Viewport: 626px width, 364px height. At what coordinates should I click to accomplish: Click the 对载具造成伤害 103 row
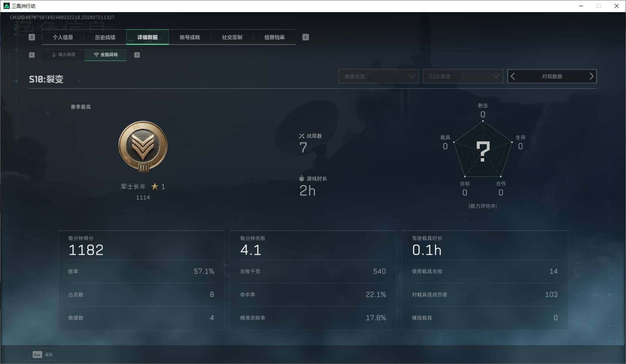point(485,295)
